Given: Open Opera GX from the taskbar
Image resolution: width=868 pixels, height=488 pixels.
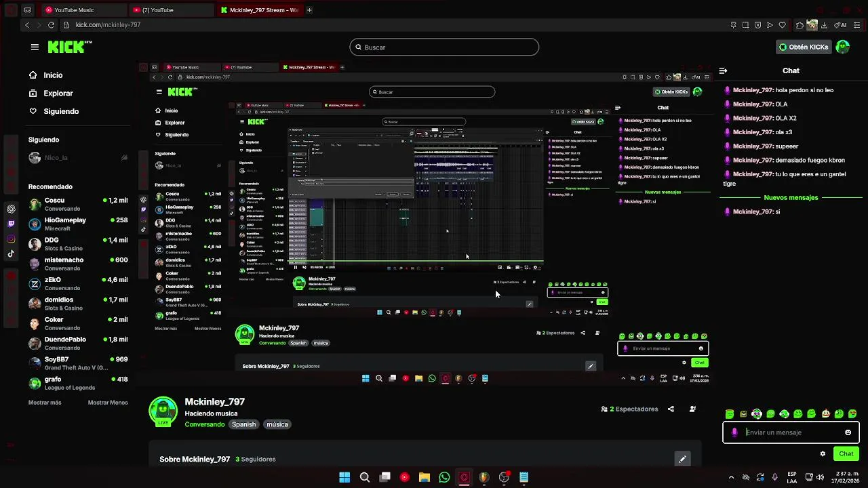Looking at the screenshot, I should 464,477.
